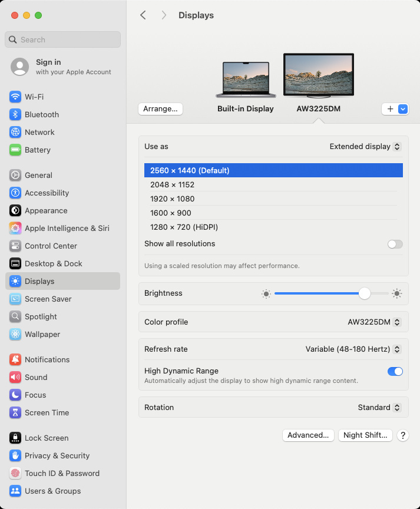Image resolution: width=420 pixels, height=509 pixels.
Task: Click the high brightness sun icon
Action: (x=396, y=293)
